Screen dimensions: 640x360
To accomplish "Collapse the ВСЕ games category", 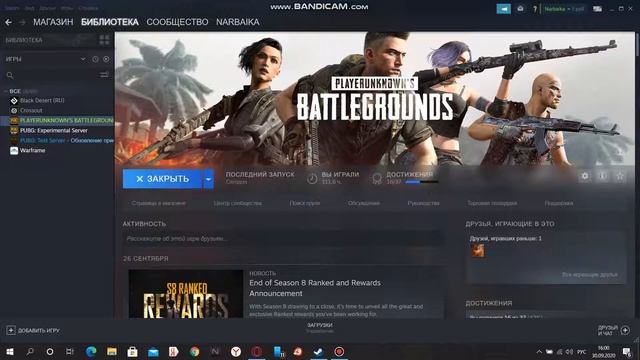I will (6, 91).
